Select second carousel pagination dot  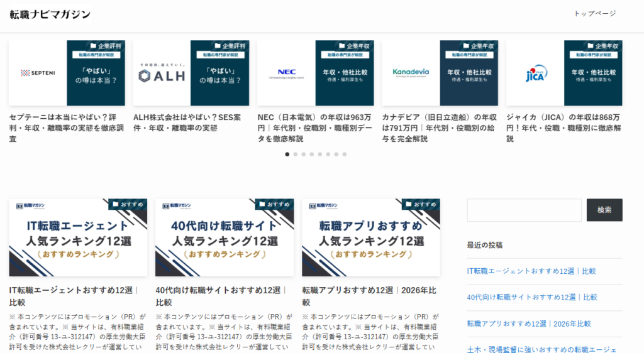296,154
